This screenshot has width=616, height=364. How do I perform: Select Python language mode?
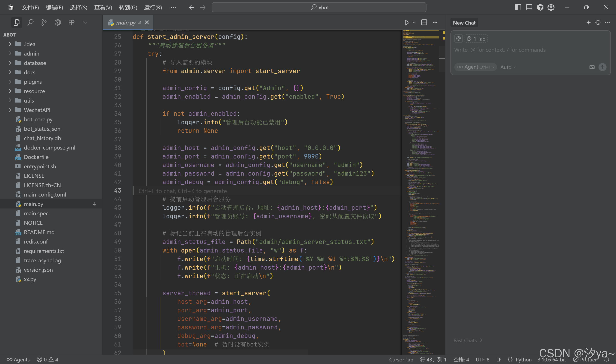pyautogui.click(x=523, y=360)
